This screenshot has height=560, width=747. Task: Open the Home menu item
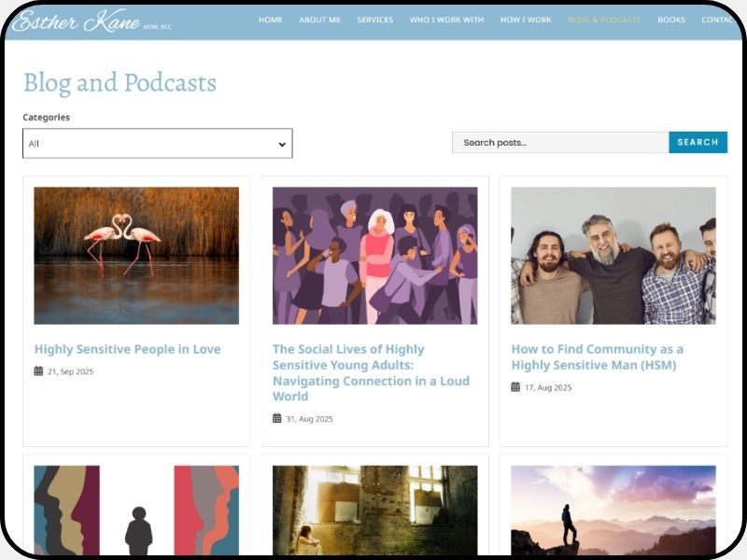coord(270,20)
